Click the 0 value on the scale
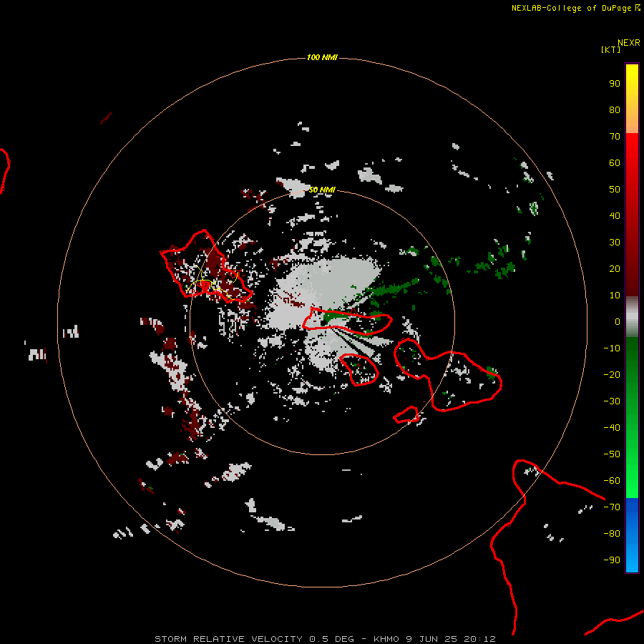The width and height of the screenshot is (644, 644). pyautogui.click(x=618, y=321)
